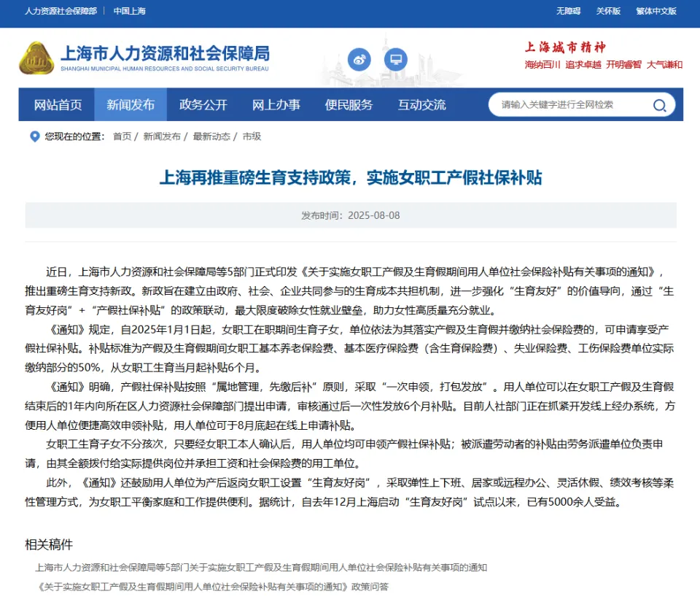The height and width of the screenshot is (602, 700).
Task: Click the bureau's golden emblem logo
Action: (37, 58)
